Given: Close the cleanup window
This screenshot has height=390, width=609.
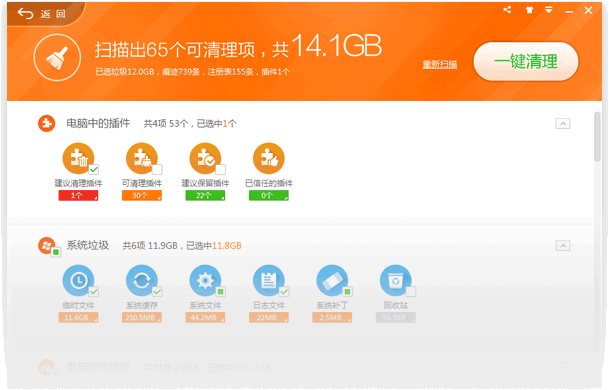Looking at the screenshot, I should tap(588, 10).
